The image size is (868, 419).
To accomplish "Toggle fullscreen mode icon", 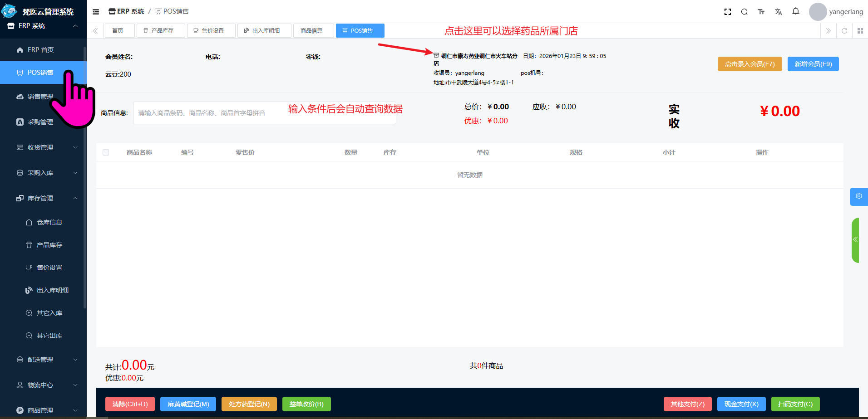I will (727, 12).
